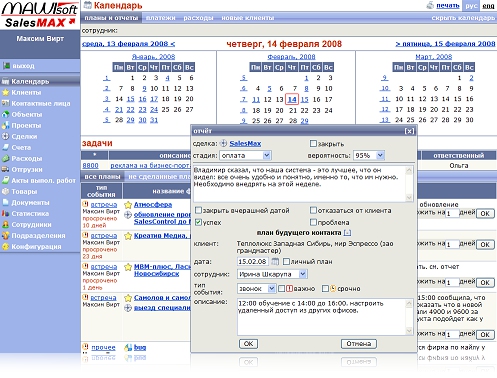Image resolution: width=497 pixels, height=378 pixels.
Task: Switch to новые клиенты tab
Action: coord(248,18)
